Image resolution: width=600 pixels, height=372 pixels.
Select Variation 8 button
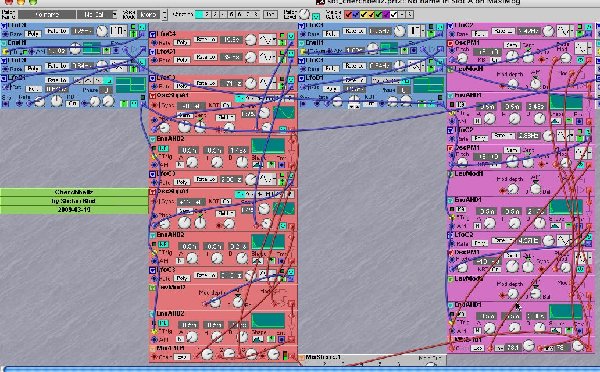[x=256, y=15]
